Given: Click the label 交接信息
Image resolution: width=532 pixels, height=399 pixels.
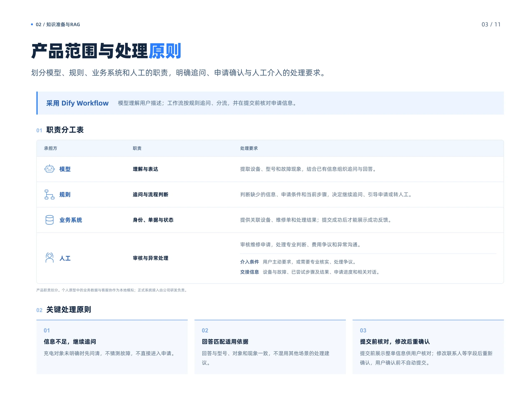Looking at the screenshot, I should coord(249,272).
